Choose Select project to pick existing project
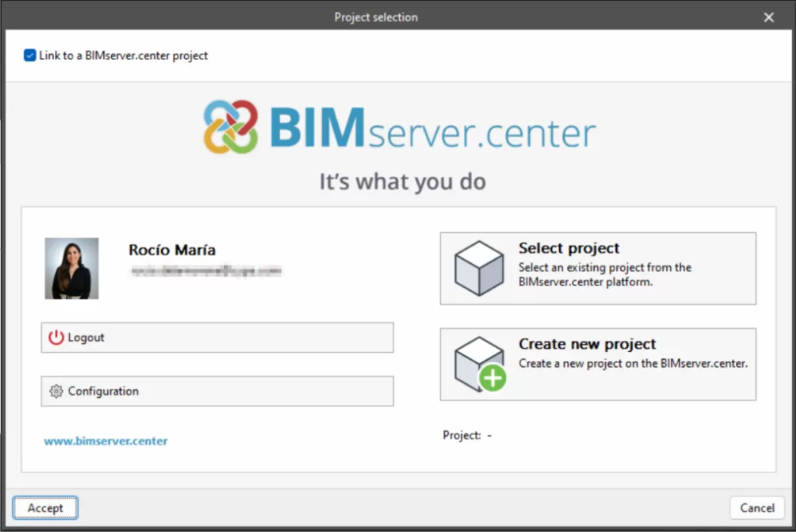Image resolution: width=796 pixels, height=532 pixels. [x=598, y=268]
